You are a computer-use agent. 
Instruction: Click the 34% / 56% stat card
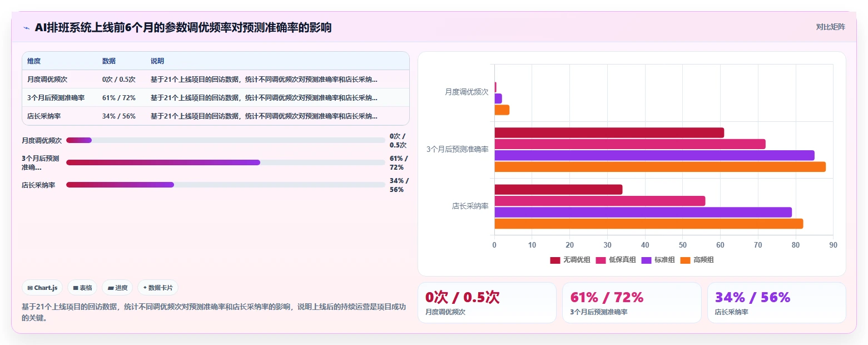pyautogui.click(x=776, y=303)
